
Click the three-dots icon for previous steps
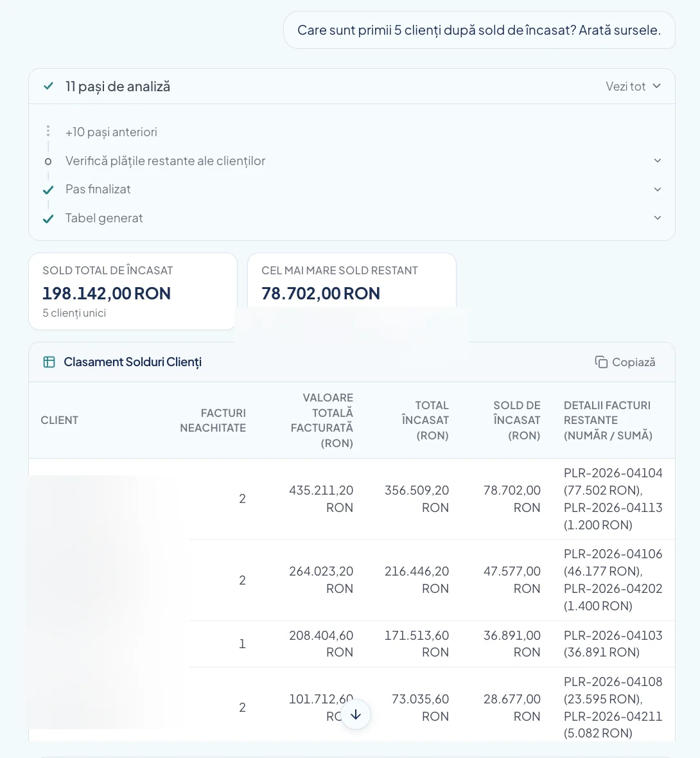click(x=48, y=131)
